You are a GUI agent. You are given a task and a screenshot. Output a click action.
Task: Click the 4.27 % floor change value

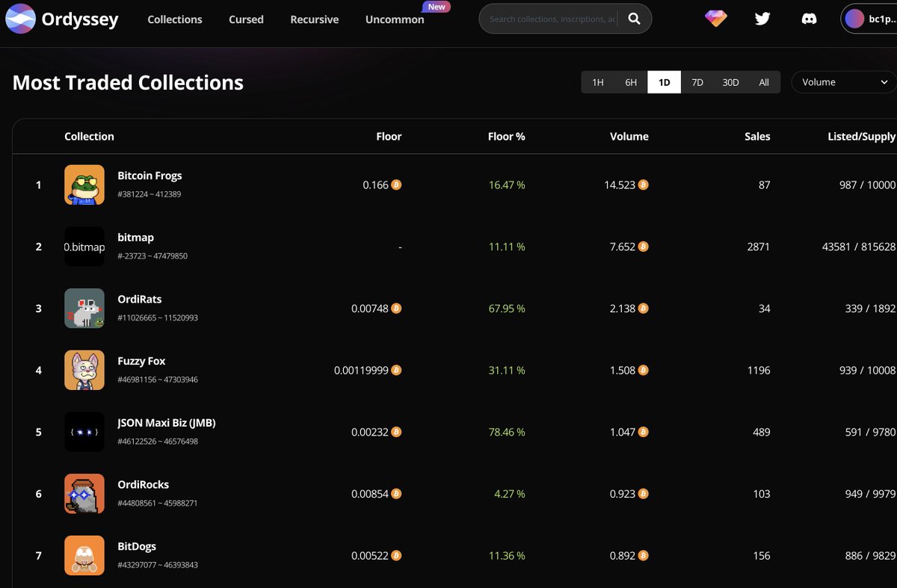click(509, 494)
